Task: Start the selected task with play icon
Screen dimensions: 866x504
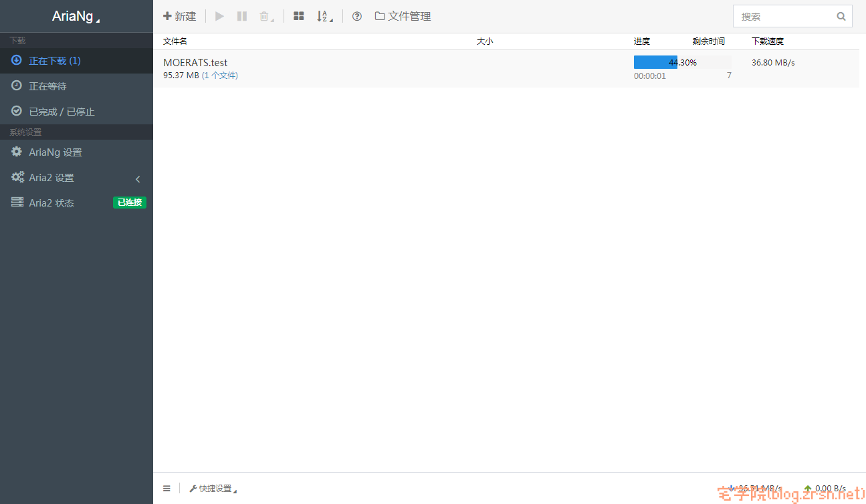Action: 219,16
